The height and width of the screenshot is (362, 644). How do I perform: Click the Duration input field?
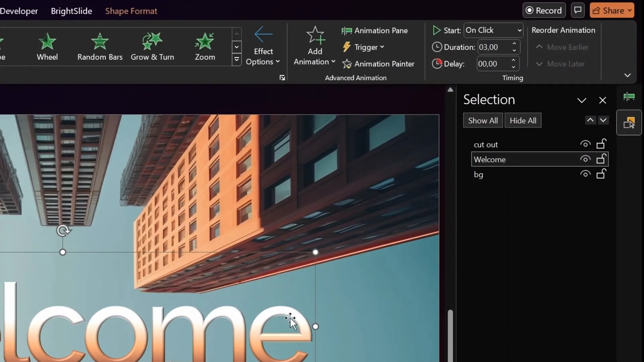pos(494,47)
